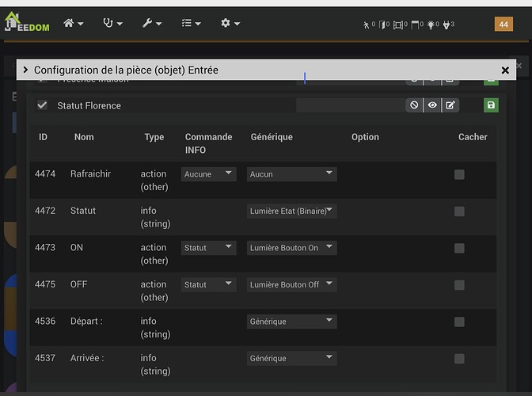Screen dimensions: 532x396
Task: Click the Arrivée : command name
Action: click(87, 358)
